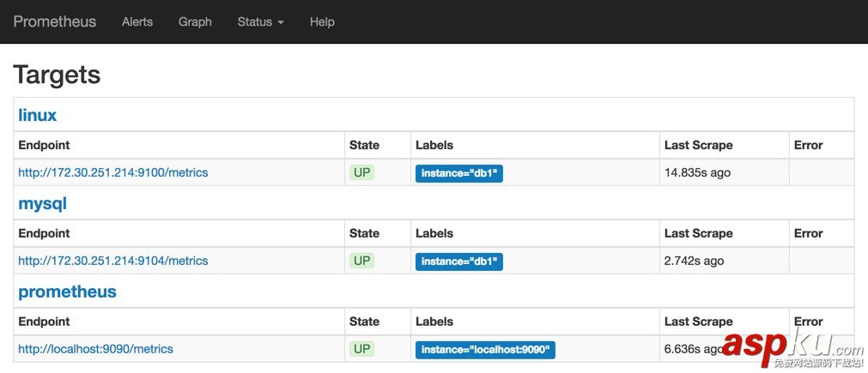Click instance="db1" label in mysql row
868x373 pixels.
tap(459, 262)
